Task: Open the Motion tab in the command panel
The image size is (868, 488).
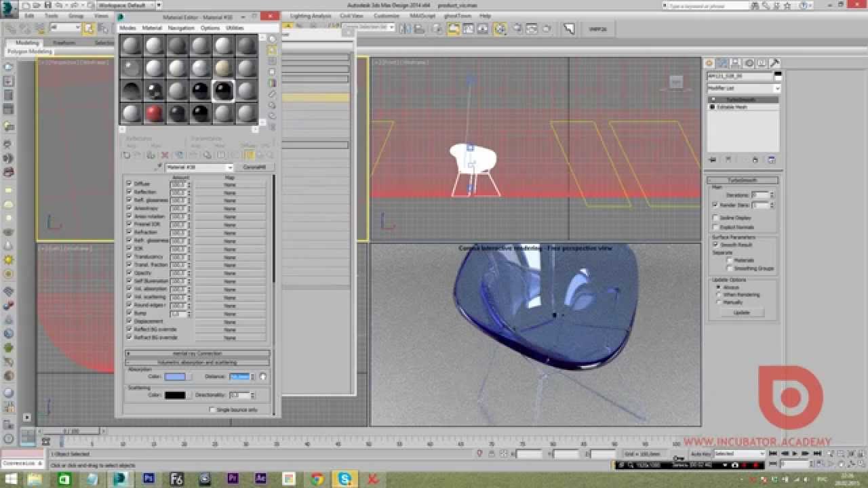Action: [x=750, y=63]
